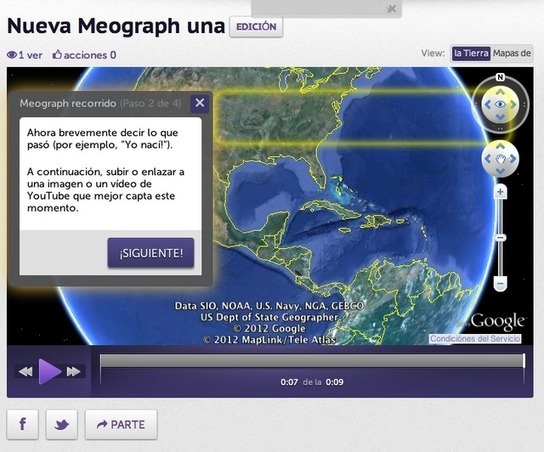
Task: Click the zoom slider handle
Action: (x=500, y=238)
